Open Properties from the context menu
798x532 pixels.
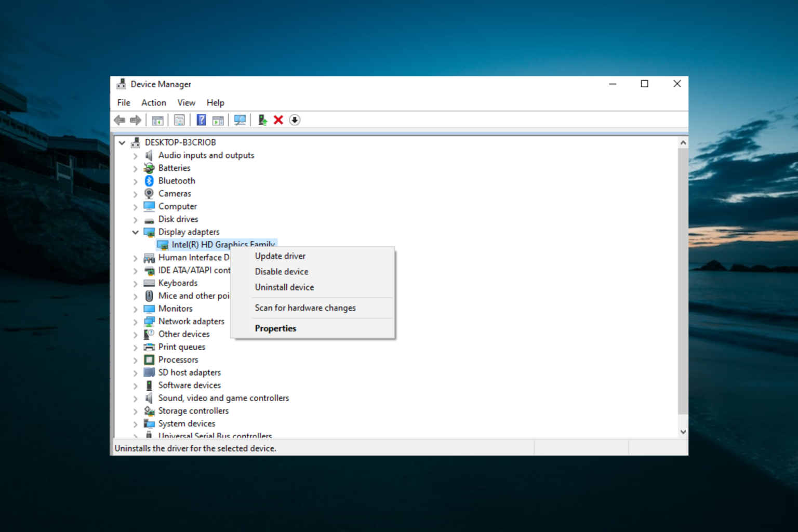point(275,328)
